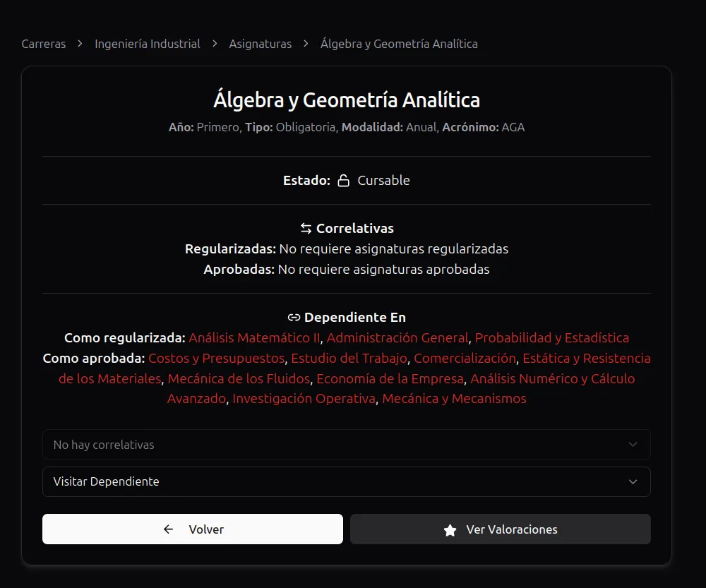The height and width of the screenshot is (588, 706).
Task: Click the chain link icon near Dependiente En
Action: pos(294,318)
